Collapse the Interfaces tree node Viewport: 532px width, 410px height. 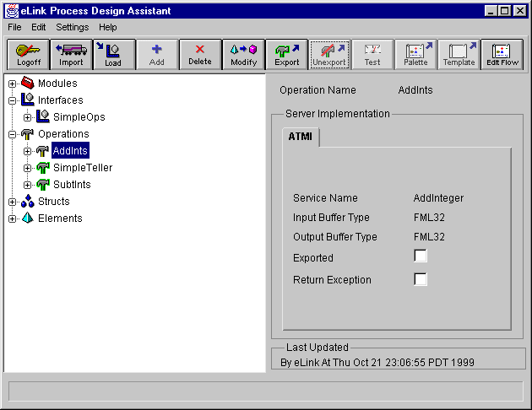(12, 100)
